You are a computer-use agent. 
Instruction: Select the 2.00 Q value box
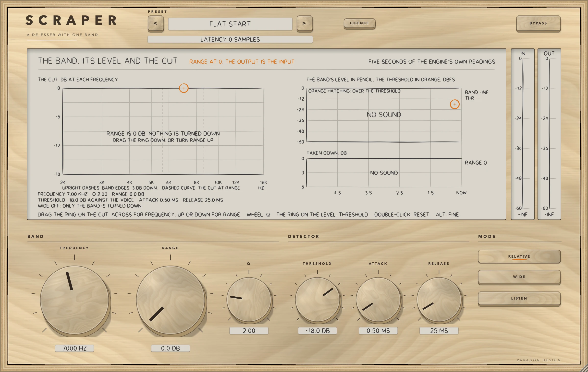pos(249,331)
